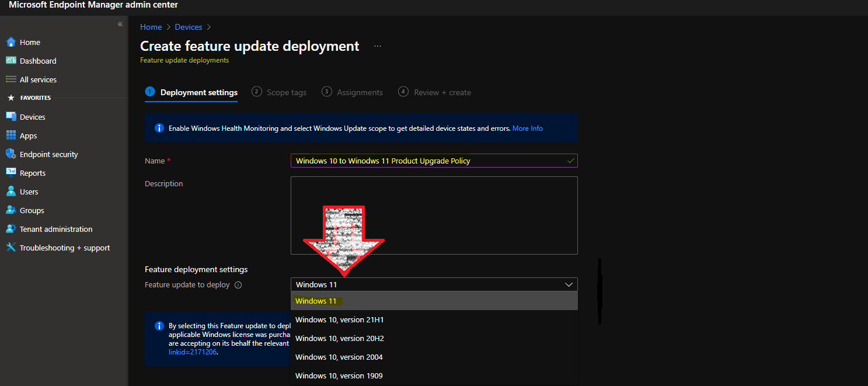Image resolution: width=868 pixels, height=386 pixels.
Task: Collapse the sidebar with double-chevron icon
Action: (x=120, y=24)
